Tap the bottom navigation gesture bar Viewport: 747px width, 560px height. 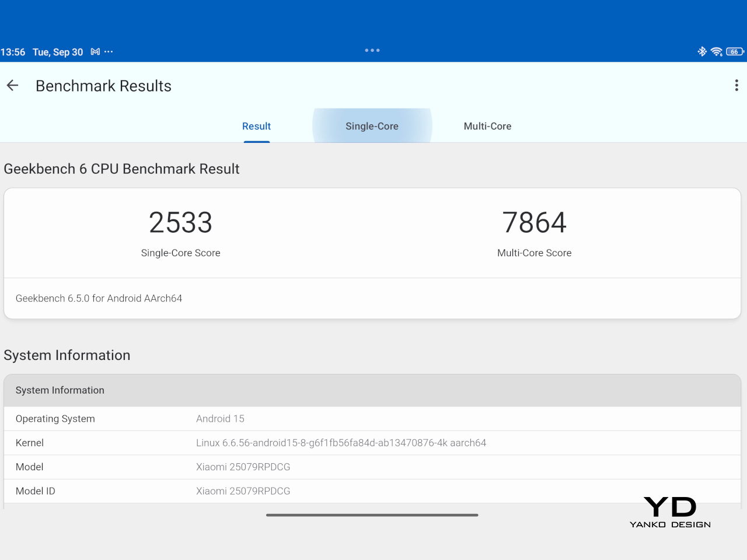tap(372, 515)
